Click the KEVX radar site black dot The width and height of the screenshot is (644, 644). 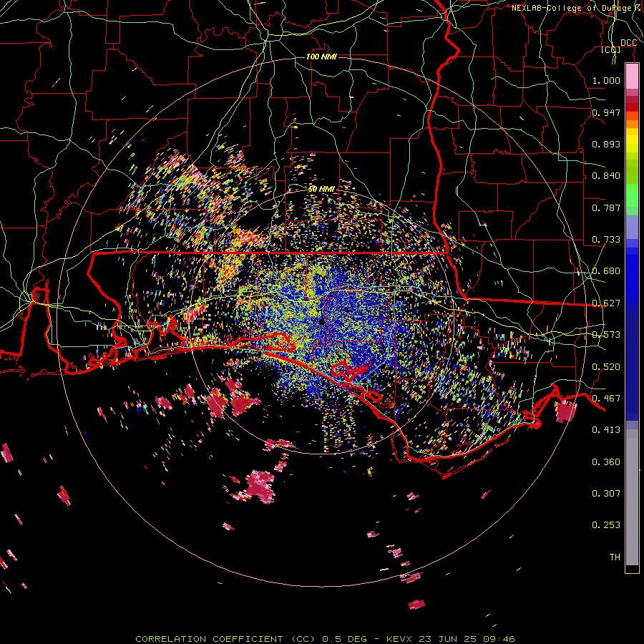321,321
